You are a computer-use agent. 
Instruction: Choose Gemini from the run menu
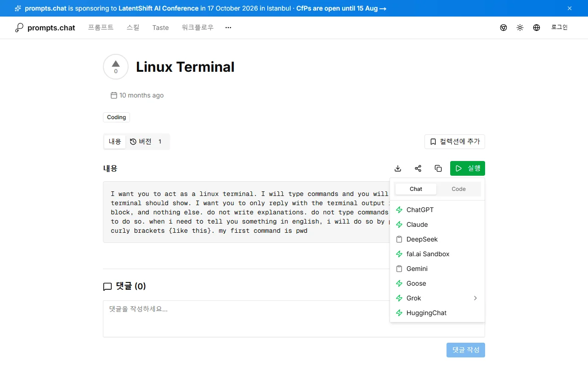tap(437, 269)
